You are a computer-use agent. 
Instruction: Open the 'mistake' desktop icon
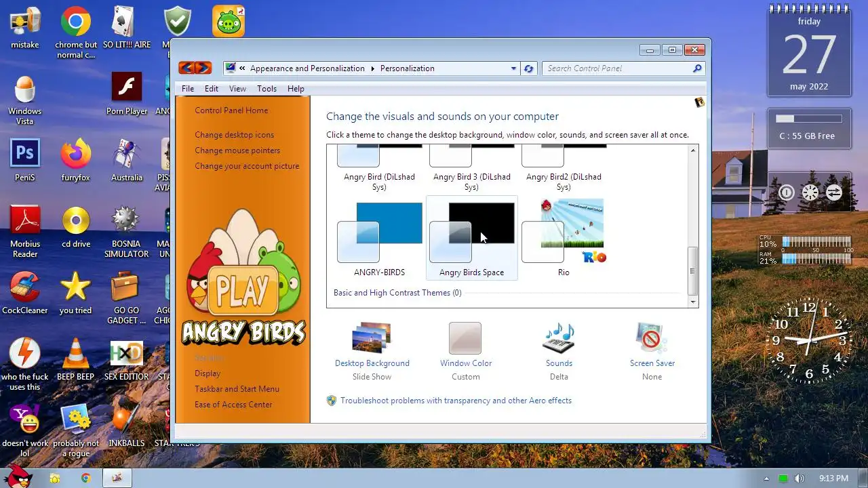pyautogui.click(x=25, y=28)
